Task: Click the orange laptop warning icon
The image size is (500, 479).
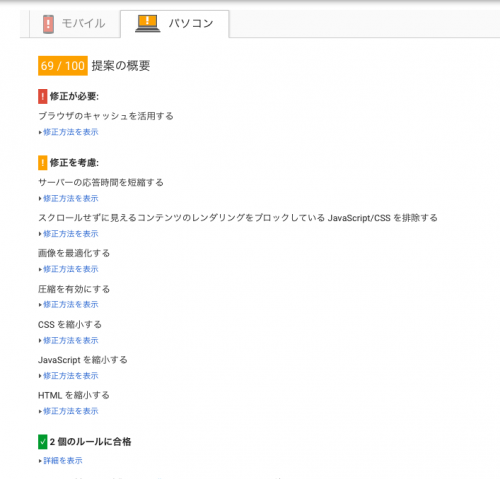Action: 148,24
